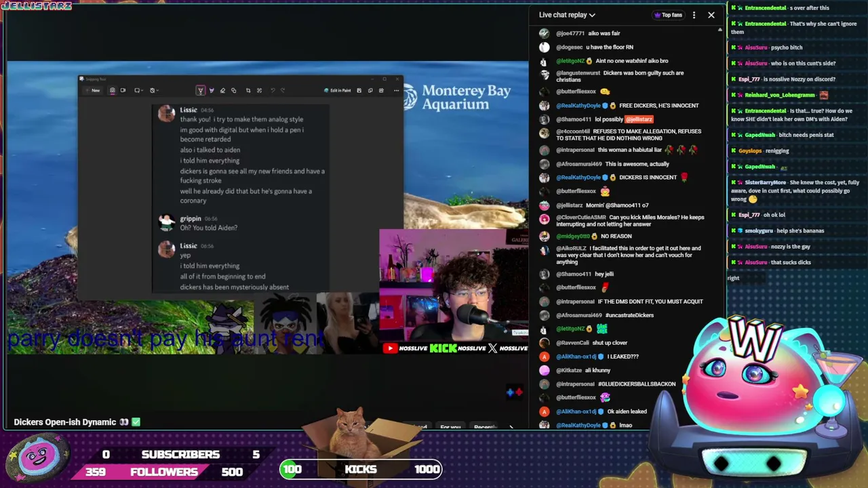Open the Text actions tool
The height and width of the screenshot is (488, 868).
259,90
